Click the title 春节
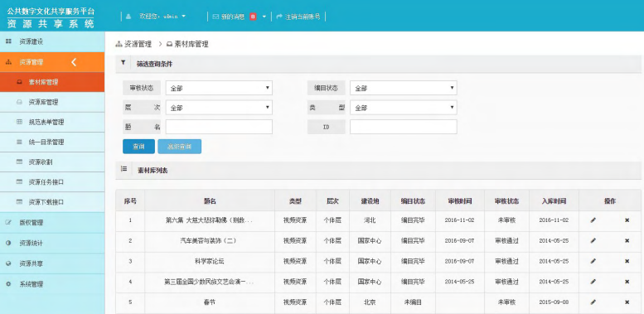Viewport: 644px width, 314px height. (210, 302)
